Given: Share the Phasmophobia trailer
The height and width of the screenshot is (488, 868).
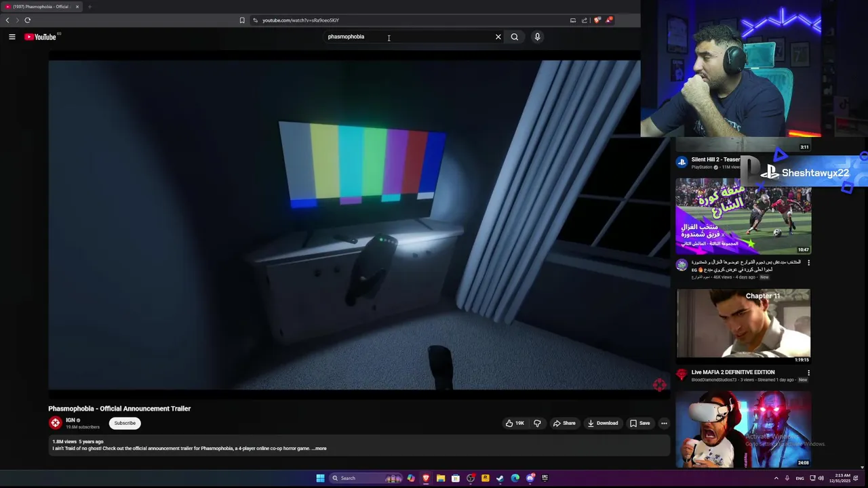Looking at the screenshot, I should (564, 423).
